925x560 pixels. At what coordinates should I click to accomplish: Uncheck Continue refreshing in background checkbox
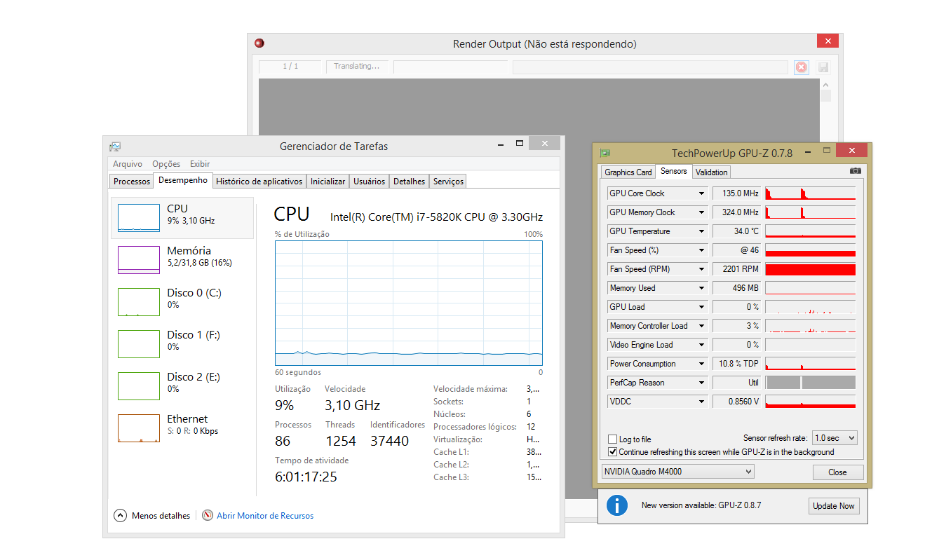613,452
